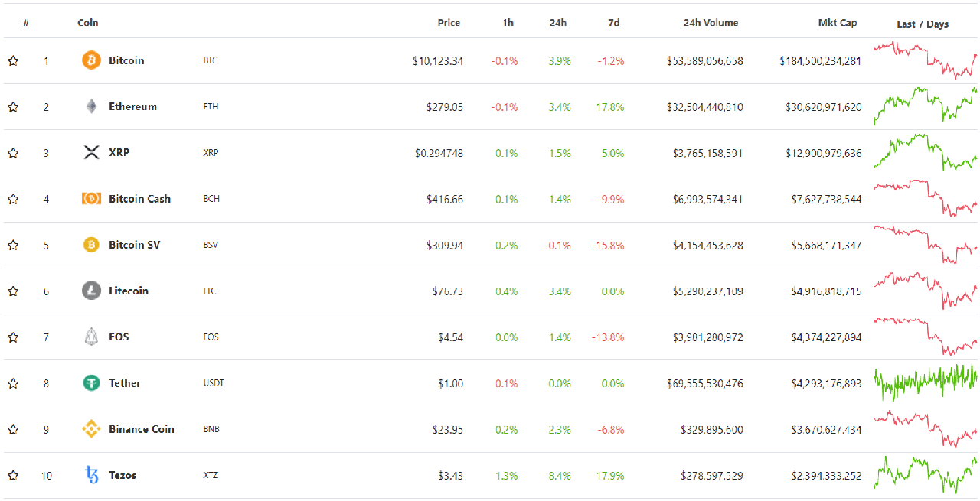Click the Tether logo icon

tap(91, 382)
